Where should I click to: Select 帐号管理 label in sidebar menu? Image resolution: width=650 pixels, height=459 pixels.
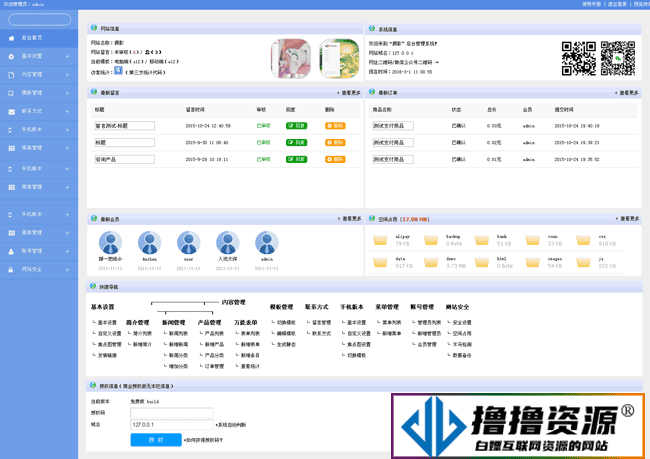point(32,251)
